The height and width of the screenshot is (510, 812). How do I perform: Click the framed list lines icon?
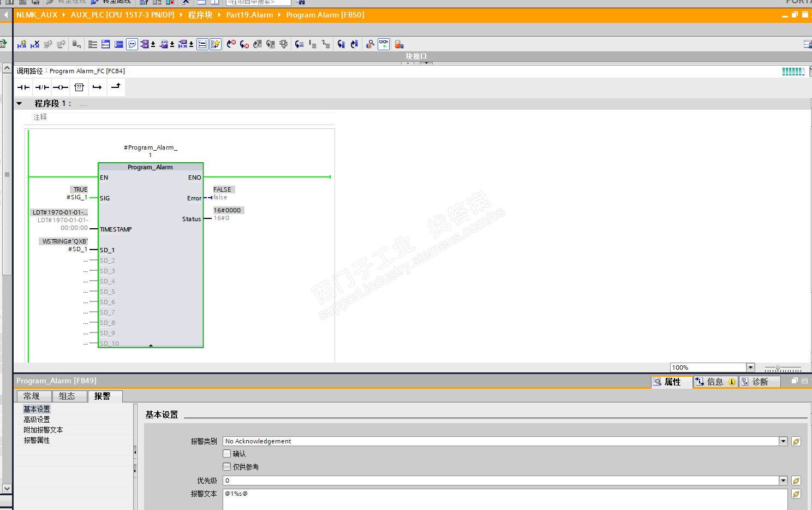[x=202, y=44]
